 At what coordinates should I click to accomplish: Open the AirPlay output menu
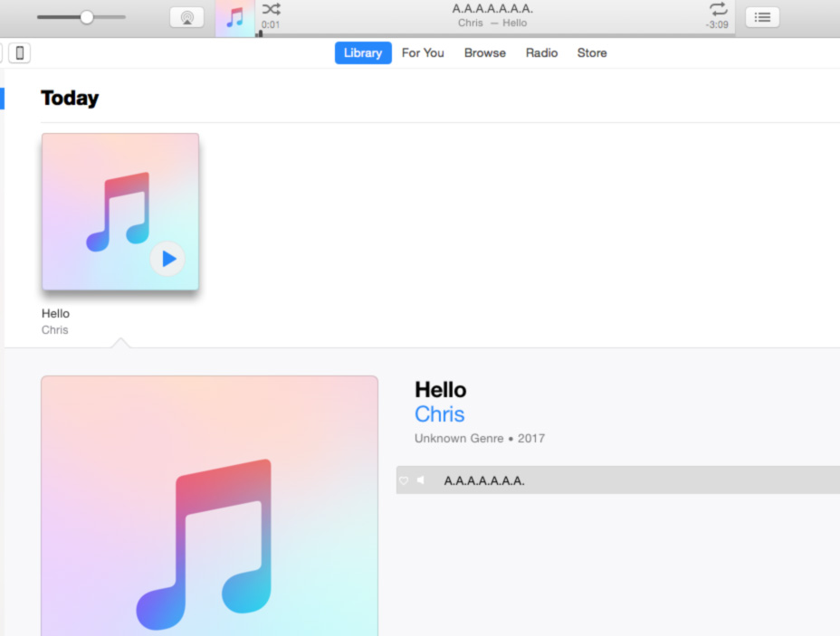click(x=186, y=18)
